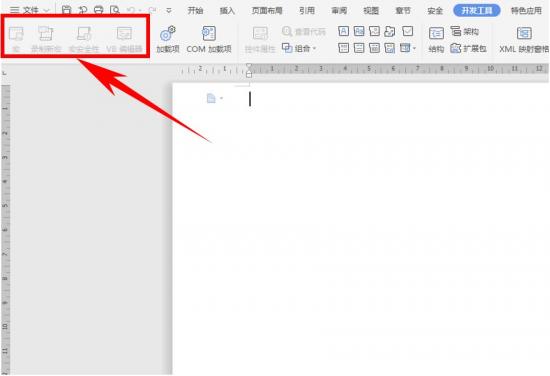Click the 结构 structure icon
The width and height of the screenshot is (550, 376).
(x=436, y=39)
